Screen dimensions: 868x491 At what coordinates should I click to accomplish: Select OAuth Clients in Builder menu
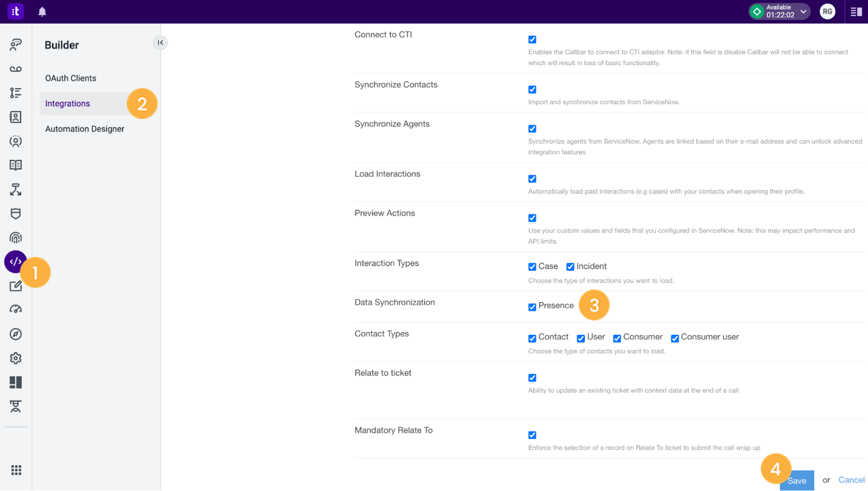71,78
